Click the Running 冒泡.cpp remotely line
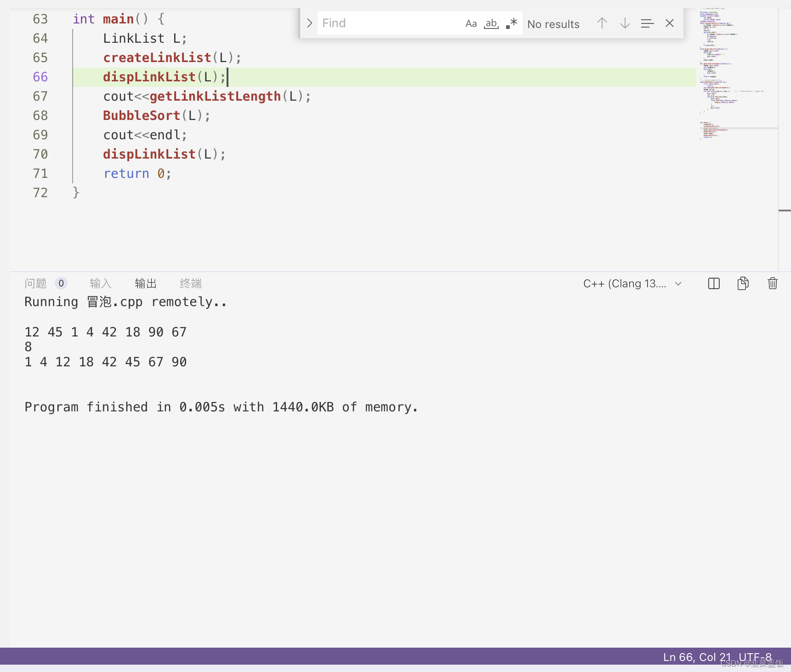 click(x=126, y=302)
